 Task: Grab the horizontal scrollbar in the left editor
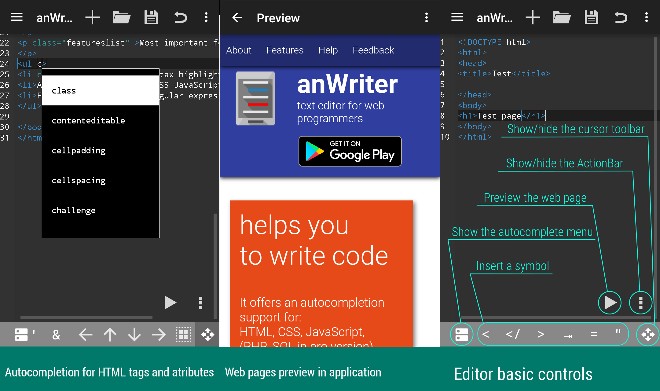86,317
